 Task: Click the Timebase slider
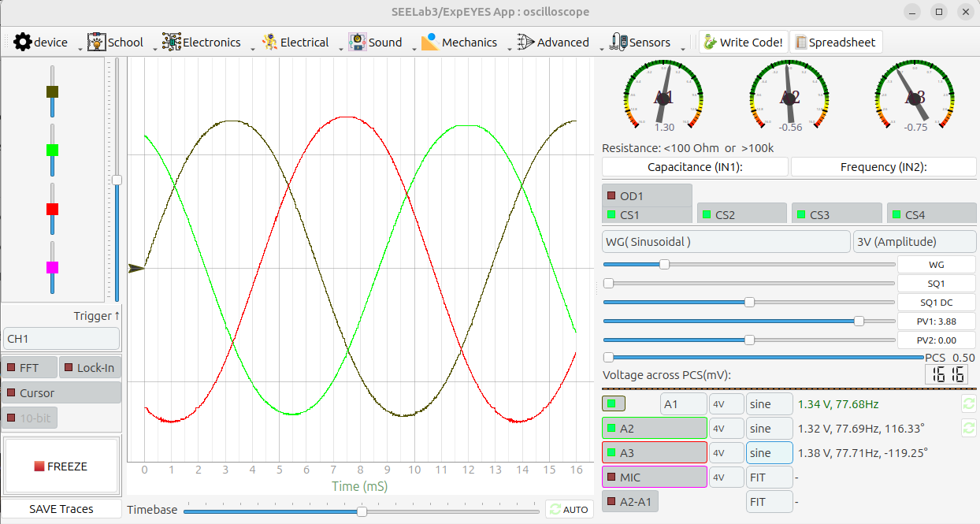[362, 511]
